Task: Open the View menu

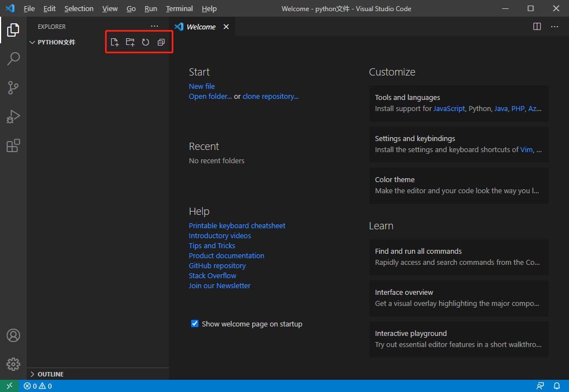Action: click(110, 8)
